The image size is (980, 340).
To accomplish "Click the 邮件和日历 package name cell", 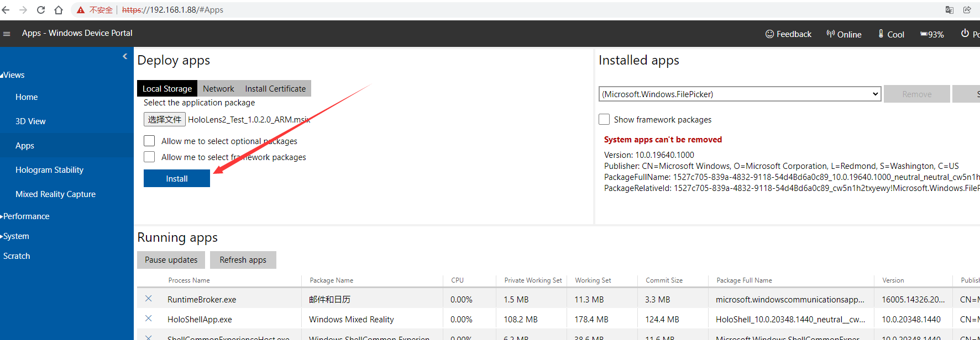I will tap(329, 300).
